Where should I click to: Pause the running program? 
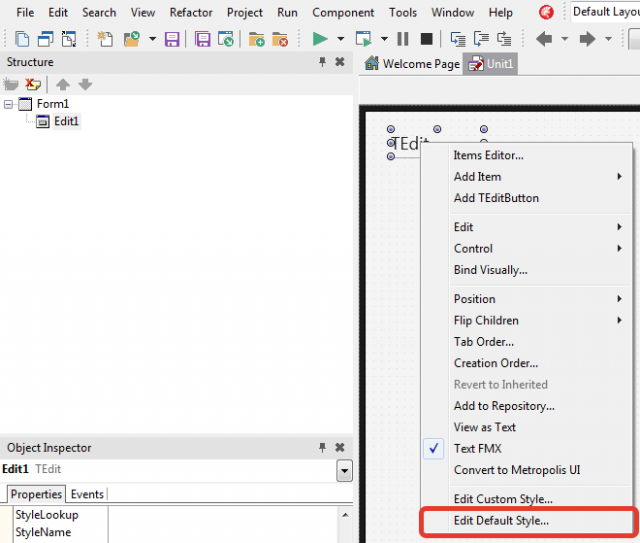[403, 39]
